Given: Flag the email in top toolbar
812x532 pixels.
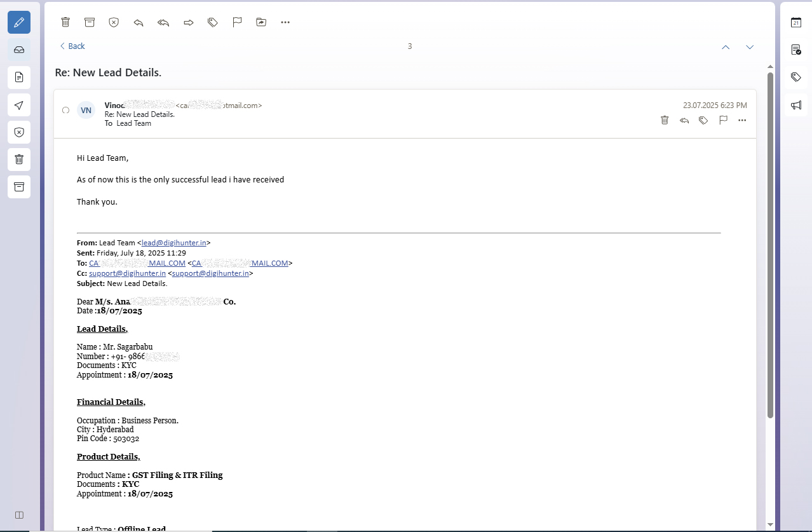Looking at the screenshot, I should [x=237, y=22].
